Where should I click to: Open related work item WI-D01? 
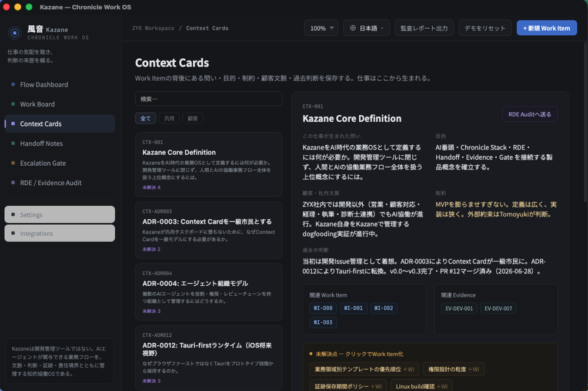click(x=353, y=308)
